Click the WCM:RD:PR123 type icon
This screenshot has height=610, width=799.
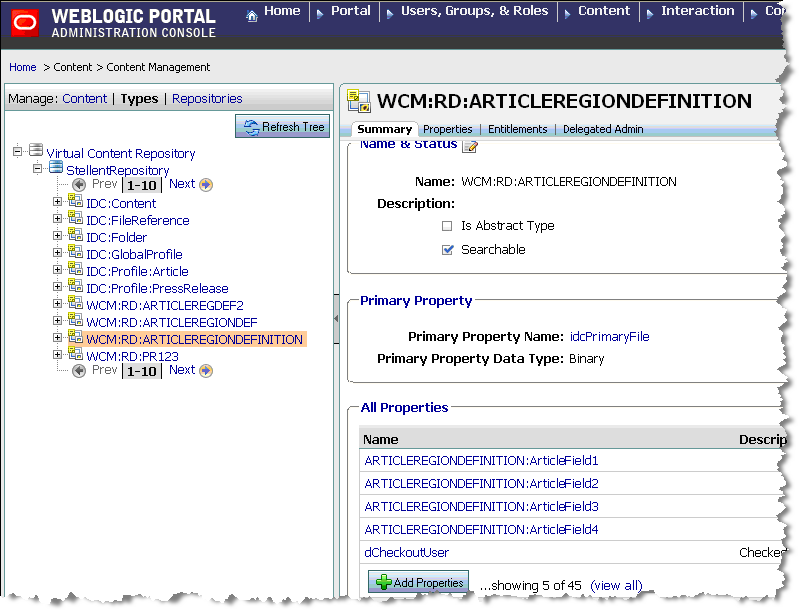[75, 353]
